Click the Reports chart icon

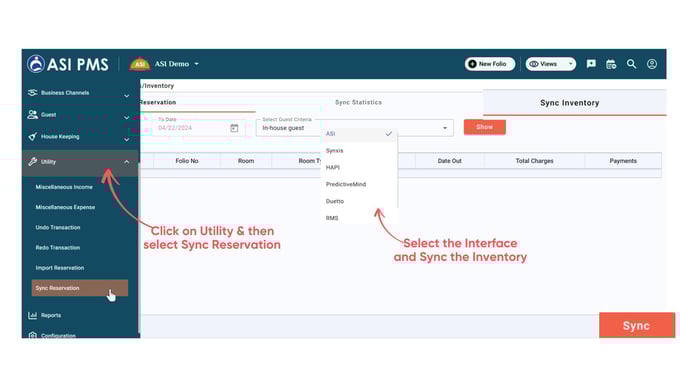coord(32,315)
